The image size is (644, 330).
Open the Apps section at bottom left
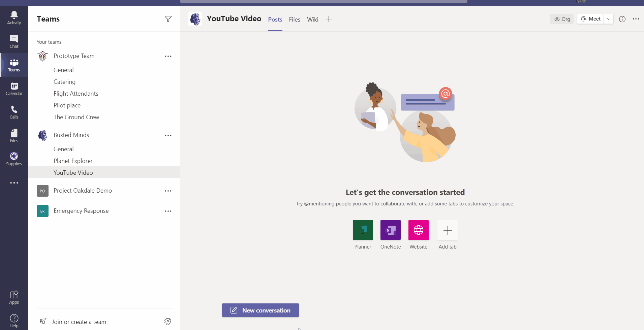point(14,297)
